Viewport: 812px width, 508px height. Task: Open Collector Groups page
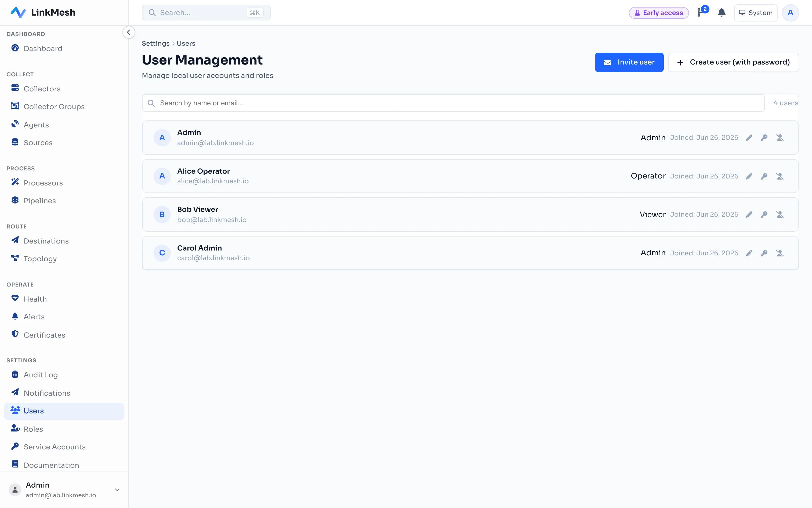[x=64, y=106]
